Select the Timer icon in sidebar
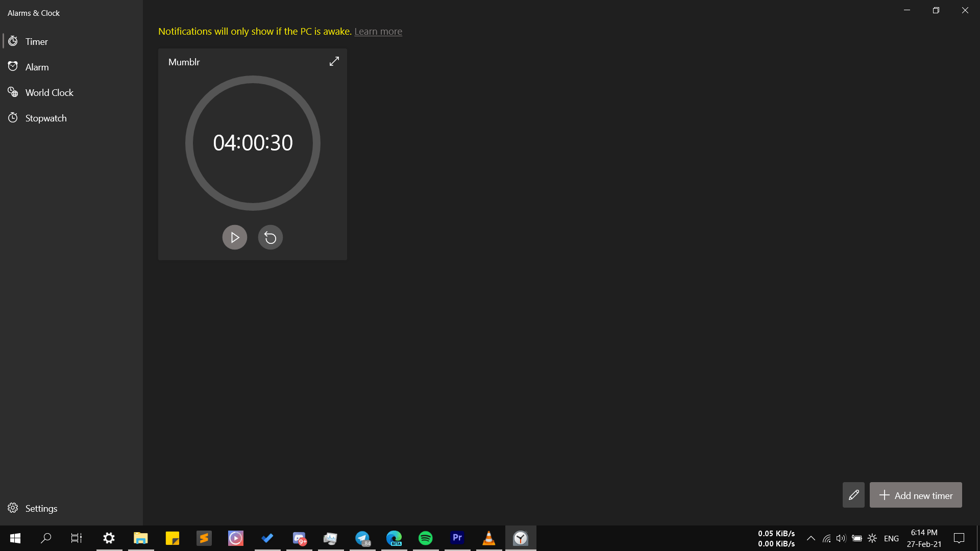Image resolution: width=980 pixels, height=551 pixels. [13, 41]
